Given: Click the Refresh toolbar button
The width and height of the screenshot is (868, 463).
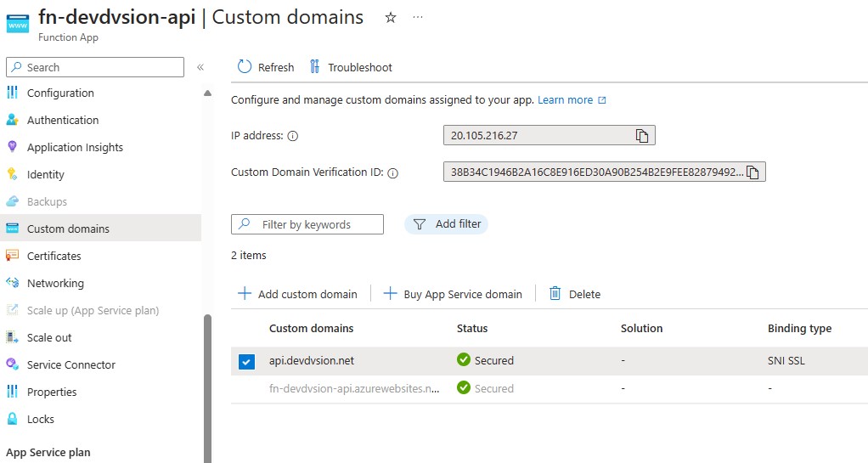Looking at the screenshot, I should (266, 67).
